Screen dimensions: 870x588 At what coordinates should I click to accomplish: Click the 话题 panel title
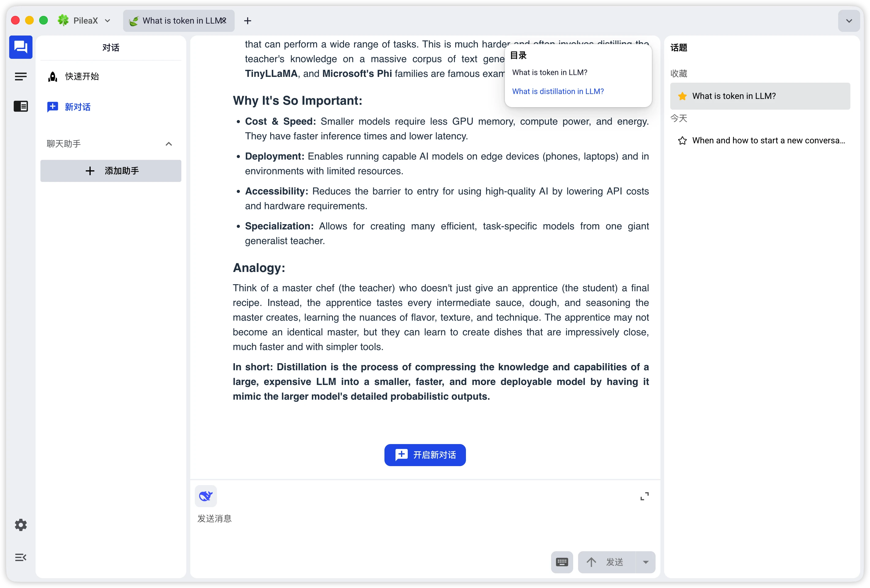(679, 47)
